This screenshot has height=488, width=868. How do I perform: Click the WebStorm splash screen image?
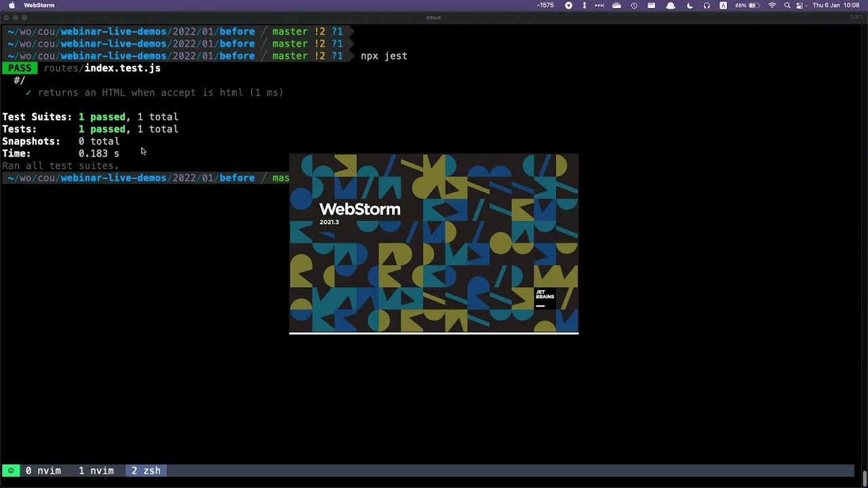pyautogui.click(x=434, y=244)
